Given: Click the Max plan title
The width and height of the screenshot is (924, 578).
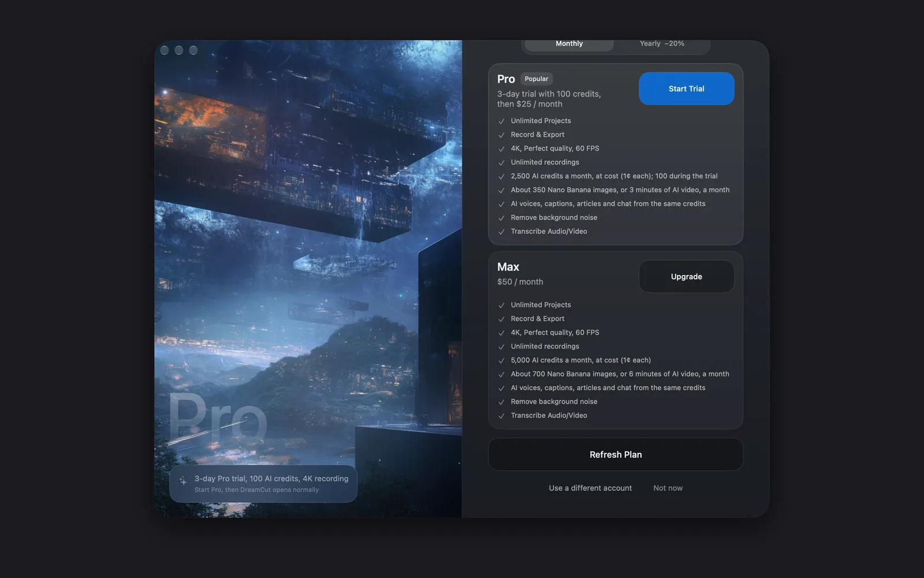Looking at the screenshot, I should click(x=508, y=267).
